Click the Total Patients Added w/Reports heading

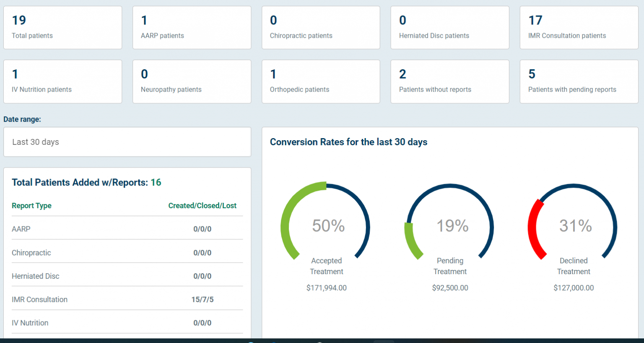pyautogui.click(x=86, y=182)
